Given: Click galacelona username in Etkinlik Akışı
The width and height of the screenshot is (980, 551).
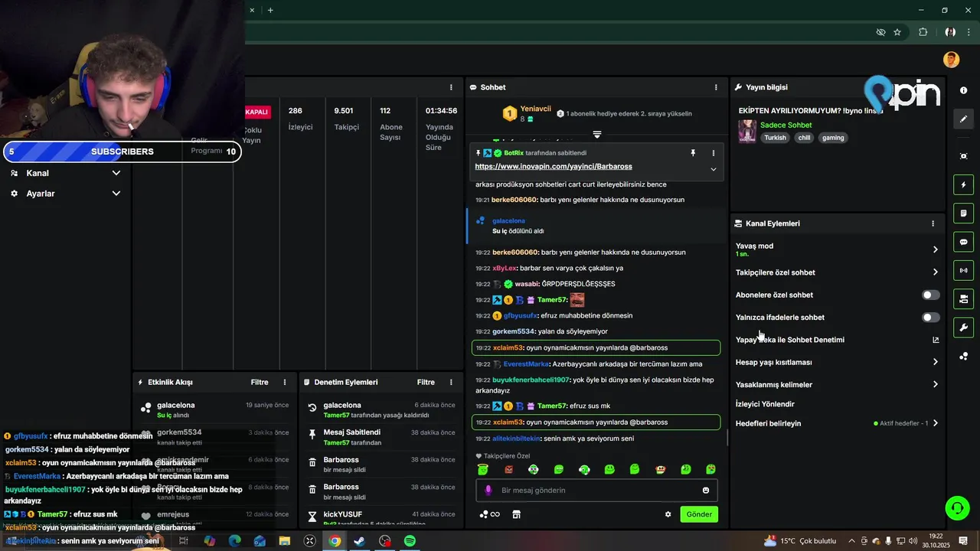Looking at the screenshot, I should 176,406.
